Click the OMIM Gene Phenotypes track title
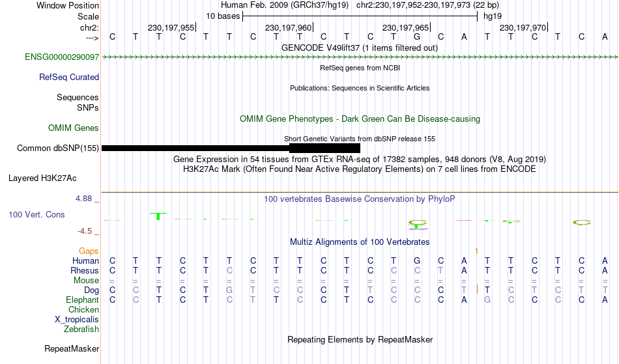619x364 pixels. (360, 119)
